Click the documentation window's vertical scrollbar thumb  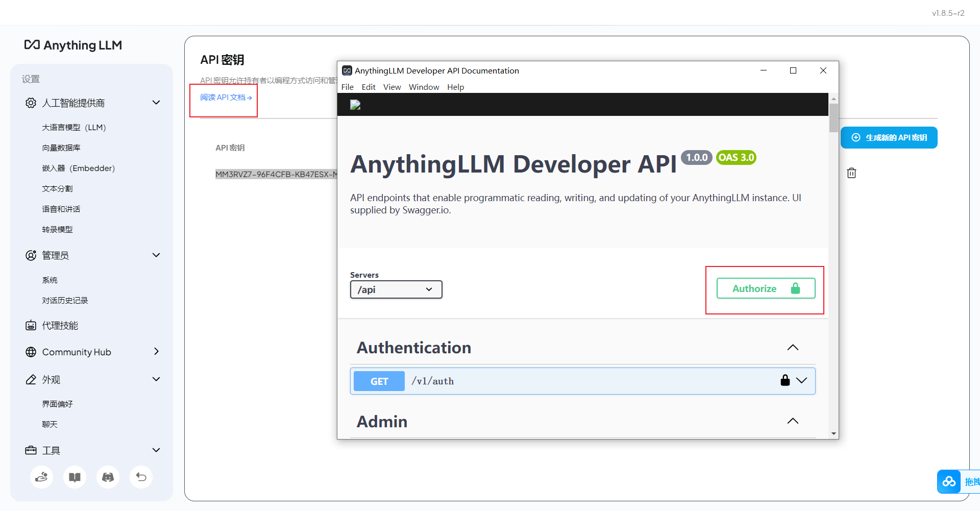[x=834, y=118]
